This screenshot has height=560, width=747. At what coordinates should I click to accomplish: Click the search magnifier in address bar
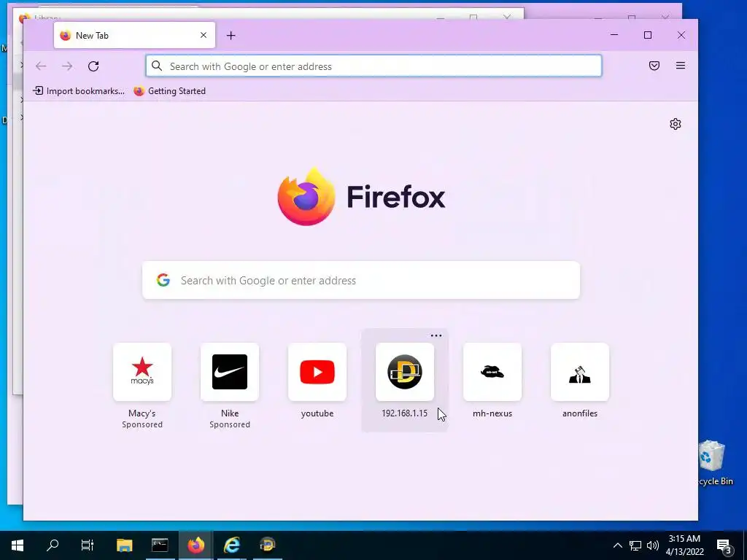click(157, 66)
